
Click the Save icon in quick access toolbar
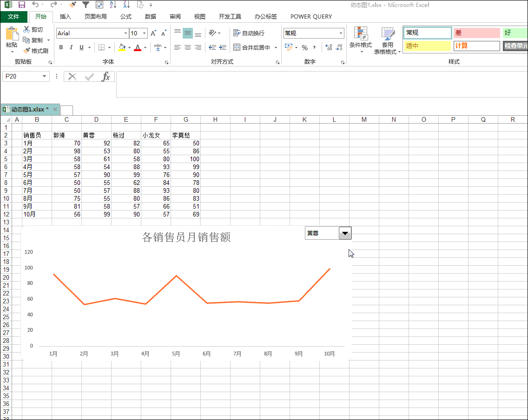coord(21,5)
